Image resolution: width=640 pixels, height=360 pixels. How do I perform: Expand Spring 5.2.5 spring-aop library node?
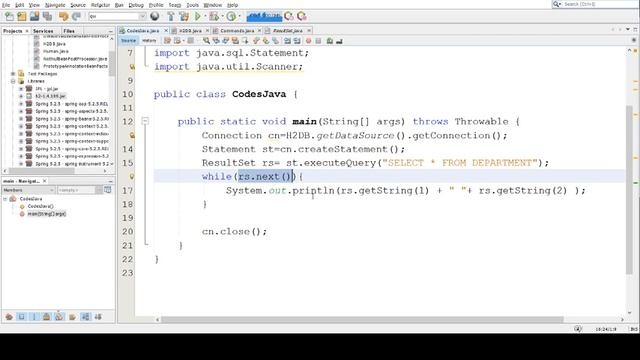pyautogui.click(x=21, y=104)
